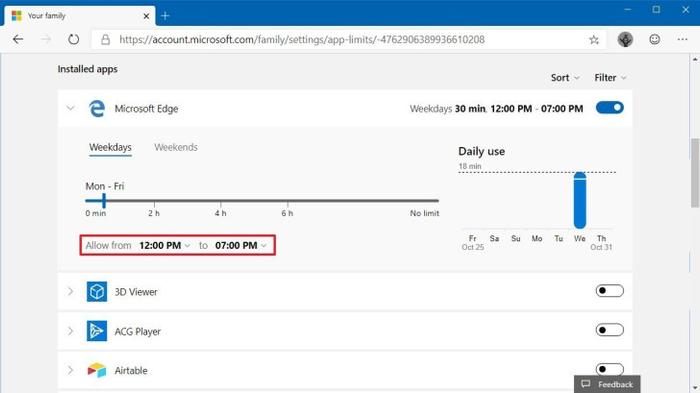This screenshot has width=700, height=393.
Task: Click the Mon - Fri time limit slider handle
Action: point(104,201)
